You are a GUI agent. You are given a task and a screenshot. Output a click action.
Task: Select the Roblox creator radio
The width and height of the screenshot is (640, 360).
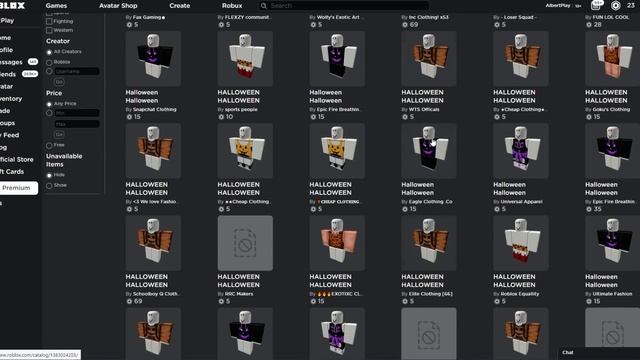[49, 62]
